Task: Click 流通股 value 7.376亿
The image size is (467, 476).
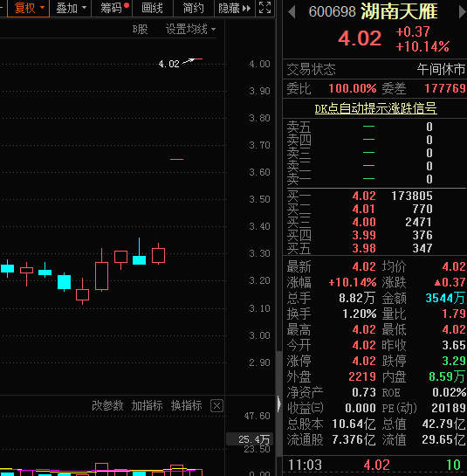Action: coord(354,439)
